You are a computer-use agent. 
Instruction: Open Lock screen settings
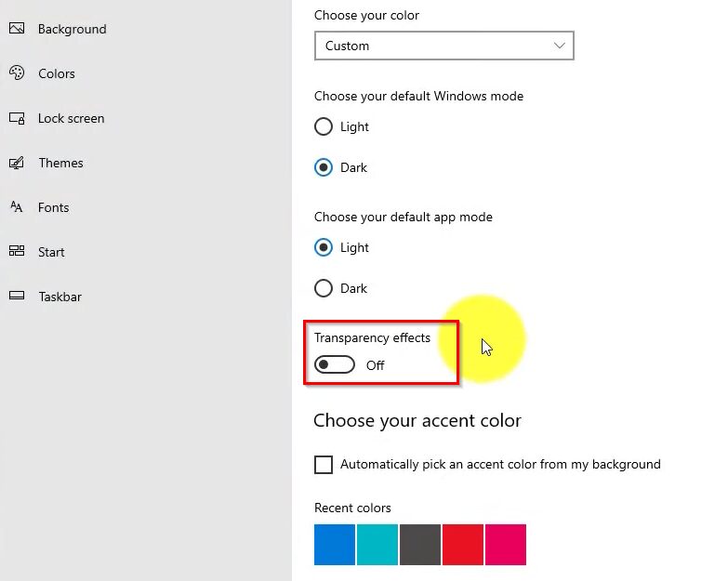point(71,118)
